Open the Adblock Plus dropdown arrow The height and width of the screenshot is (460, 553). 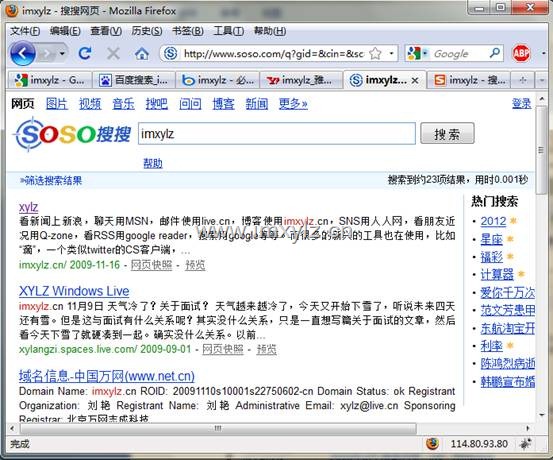543,54
